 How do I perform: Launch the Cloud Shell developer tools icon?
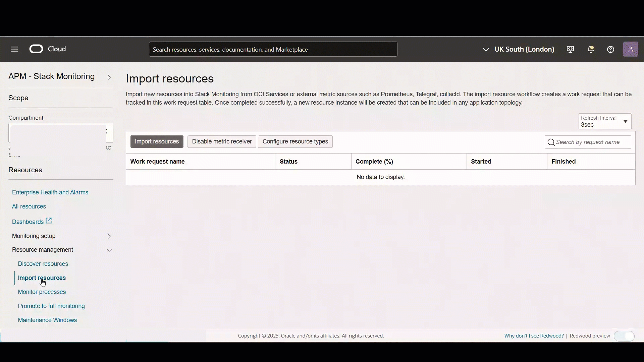[x=570, y=49]
